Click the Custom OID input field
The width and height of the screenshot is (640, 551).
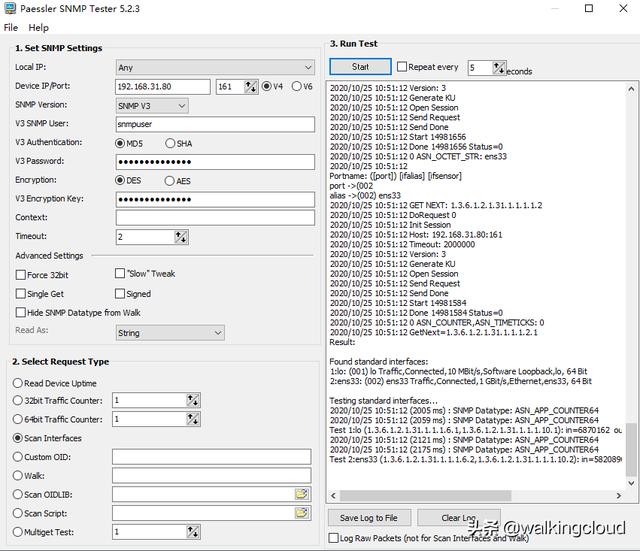[211, 457]
